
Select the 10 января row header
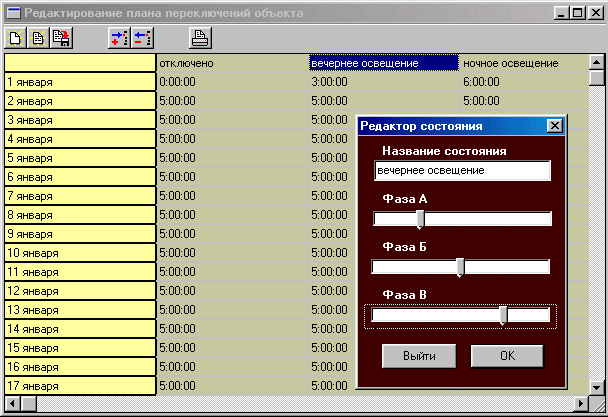80,253
